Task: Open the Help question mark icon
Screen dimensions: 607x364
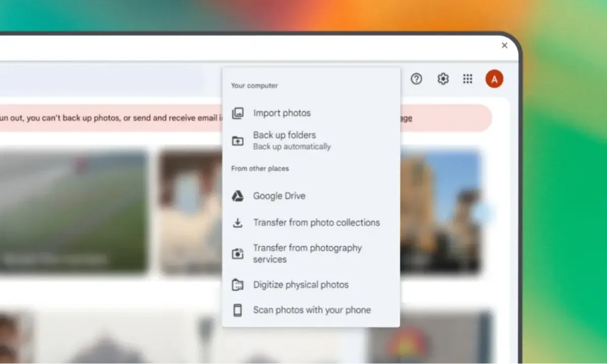Action: [x=416, y=79]
